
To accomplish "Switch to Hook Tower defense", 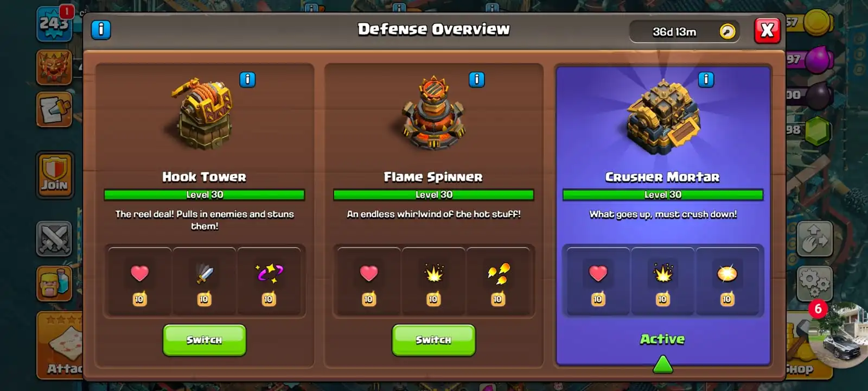I will click(205, 340).
